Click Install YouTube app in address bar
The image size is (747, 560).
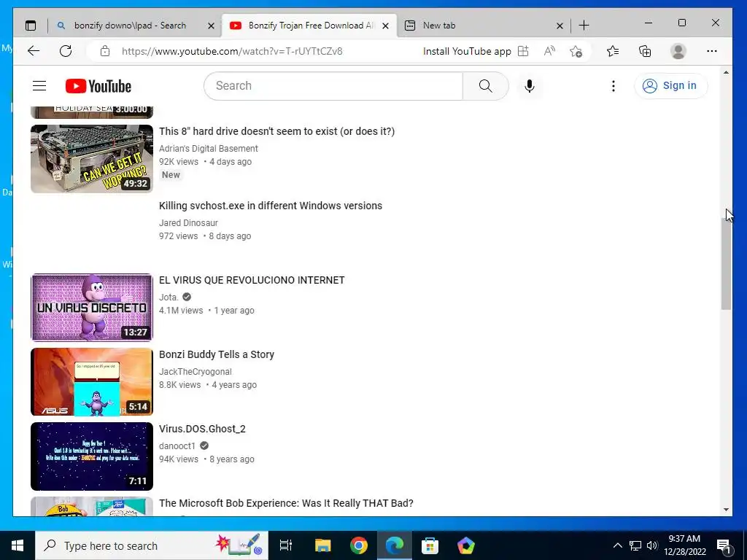tap(467, 51)
